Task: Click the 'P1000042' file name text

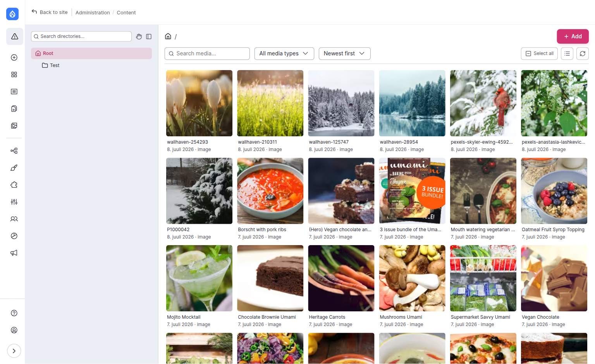Action: point(178,230)
